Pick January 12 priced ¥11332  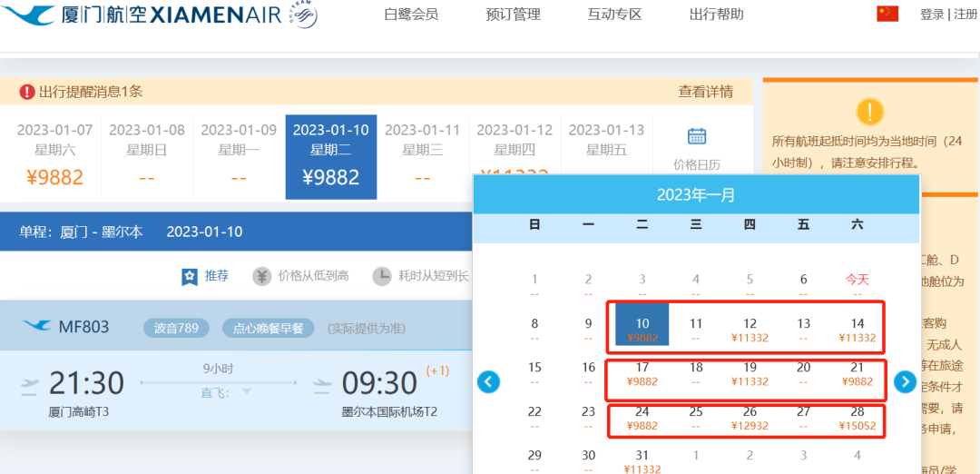[x=750, y=331]
